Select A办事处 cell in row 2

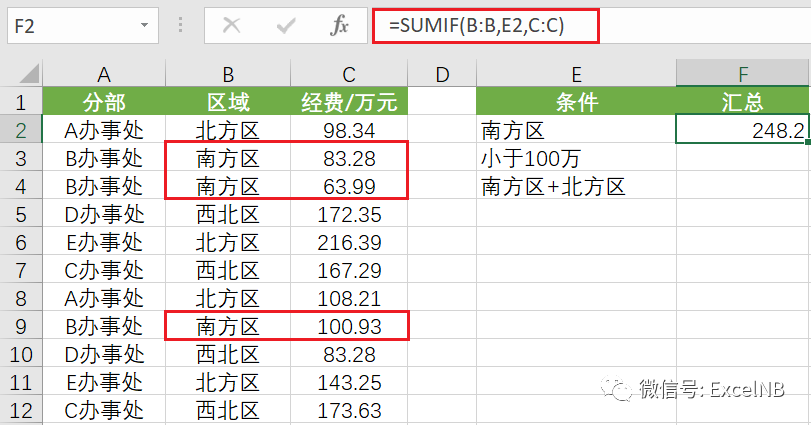(x=104, y=129)
